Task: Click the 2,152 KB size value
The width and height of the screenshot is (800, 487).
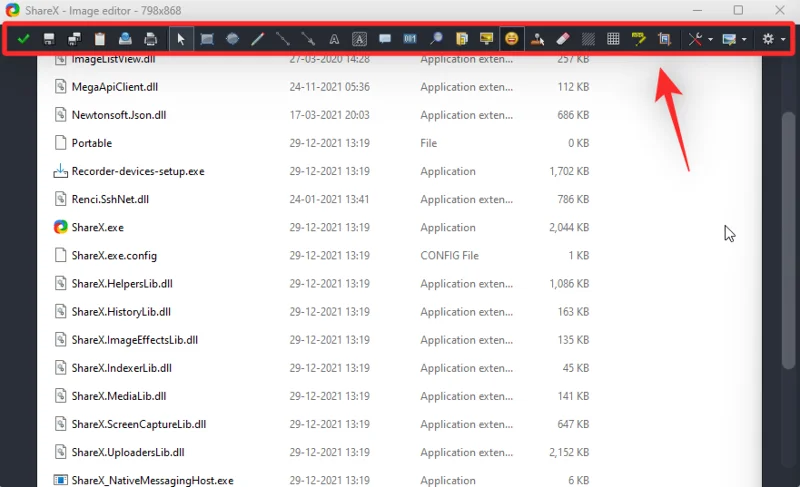Action: tap(569, 452)
